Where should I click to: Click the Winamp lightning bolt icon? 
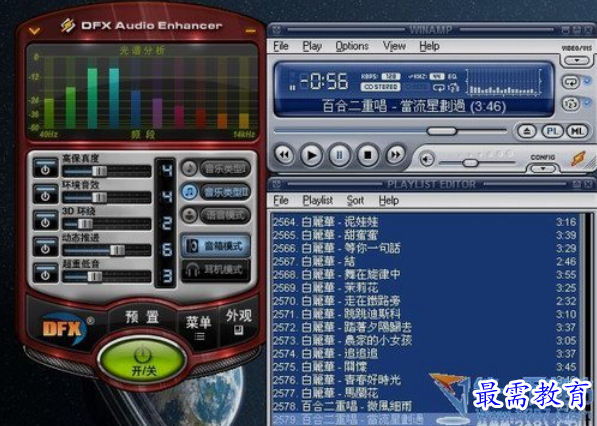pos(578,158)
